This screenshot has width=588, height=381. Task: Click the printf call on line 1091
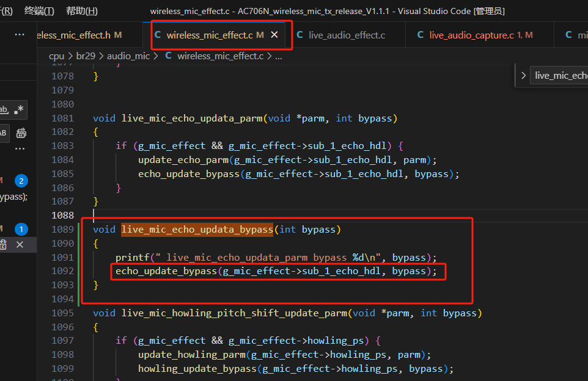133,258
